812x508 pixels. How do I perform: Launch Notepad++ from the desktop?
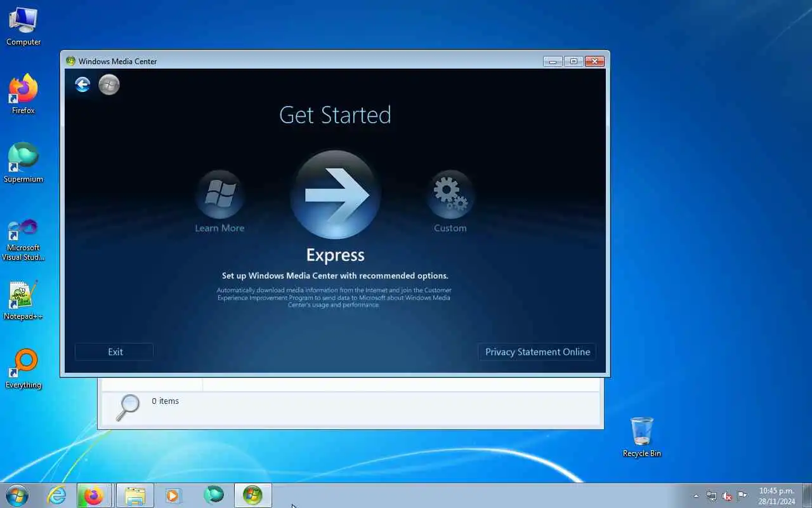[x=23, y=301]
